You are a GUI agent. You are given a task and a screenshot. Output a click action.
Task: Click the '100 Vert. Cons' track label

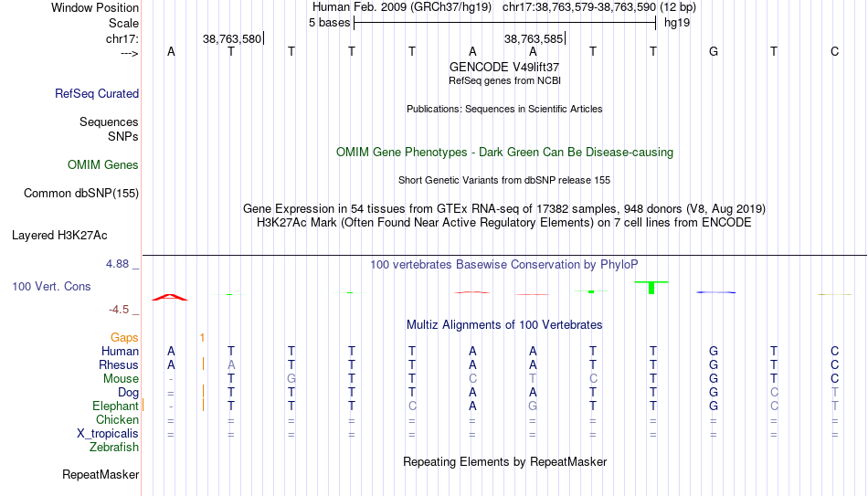[51, 286]
